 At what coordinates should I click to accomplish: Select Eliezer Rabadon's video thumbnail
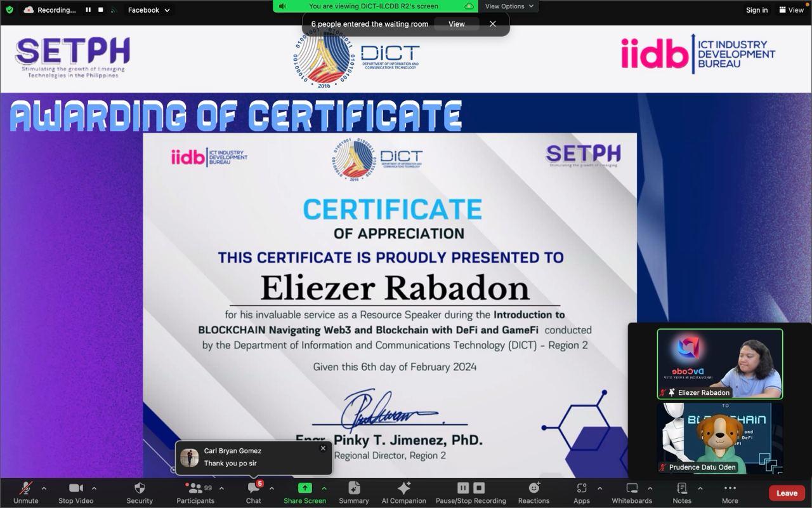tap(720, 364)
